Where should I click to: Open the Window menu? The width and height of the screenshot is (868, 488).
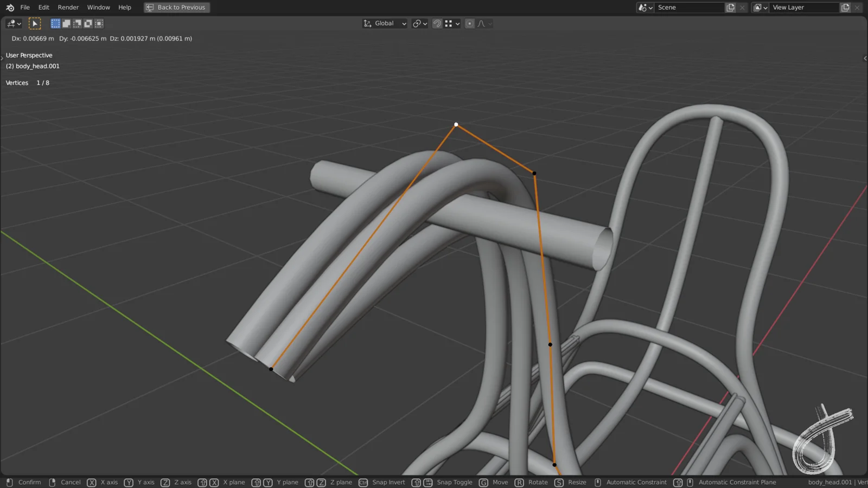(x=98, y=7)
